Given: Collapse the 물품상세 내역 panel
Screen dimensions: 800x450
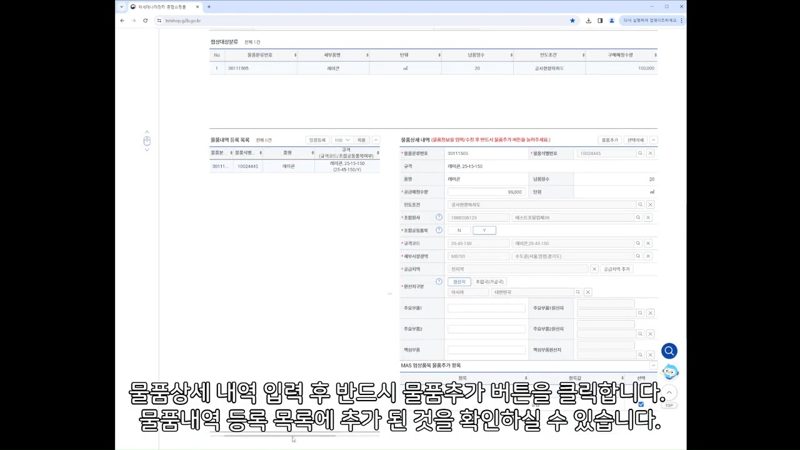Looking at the screenshot, I should 654,140.
